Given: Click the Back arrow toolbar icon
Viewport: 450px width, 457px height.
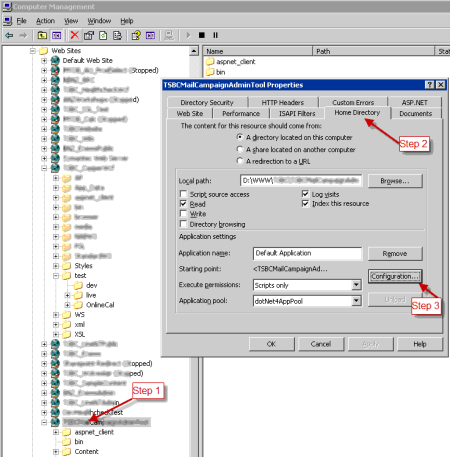Looking at the screenshot, I should pos(9,35).
